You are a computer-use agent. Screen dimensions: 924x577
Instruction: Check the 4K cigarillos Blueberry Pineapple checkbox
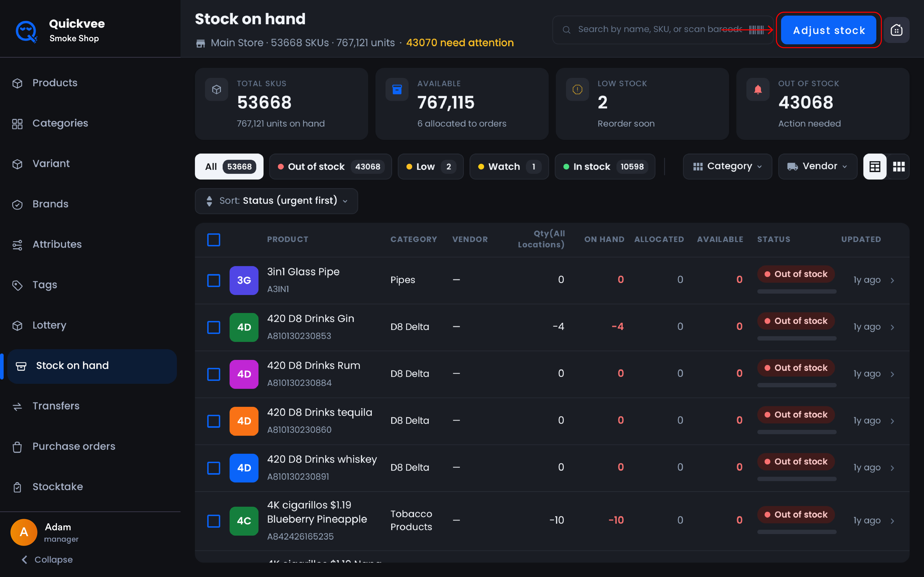click(x=213, y=521)
